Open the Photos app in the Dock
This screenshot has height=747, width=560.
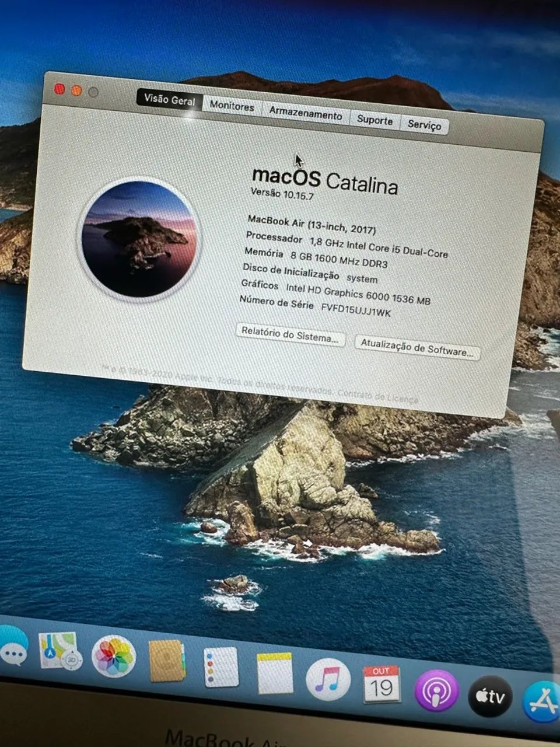(x=114, y=657)
